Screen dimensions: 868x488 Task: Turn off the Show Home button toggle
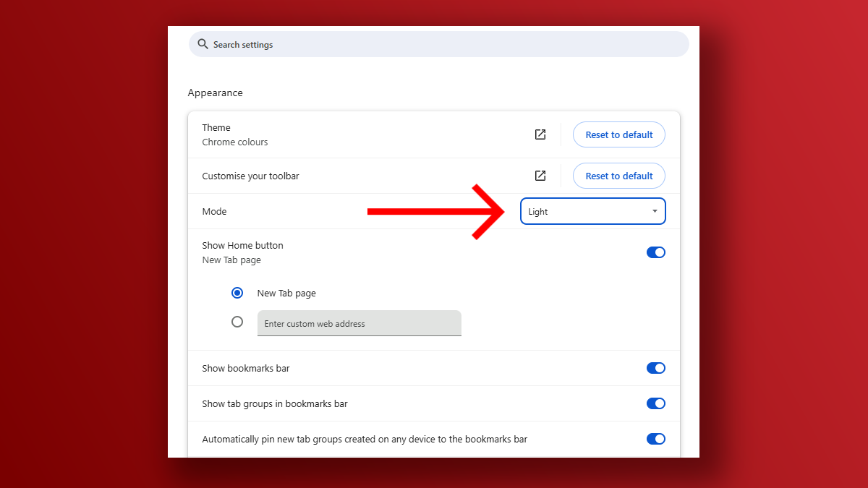click(x=655, y=252)
